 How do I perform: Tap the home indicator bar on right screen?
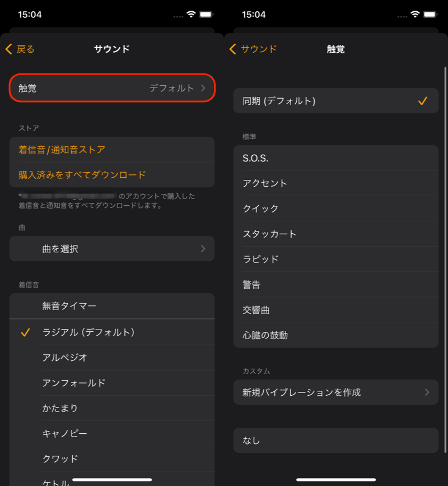coord(336,480)
